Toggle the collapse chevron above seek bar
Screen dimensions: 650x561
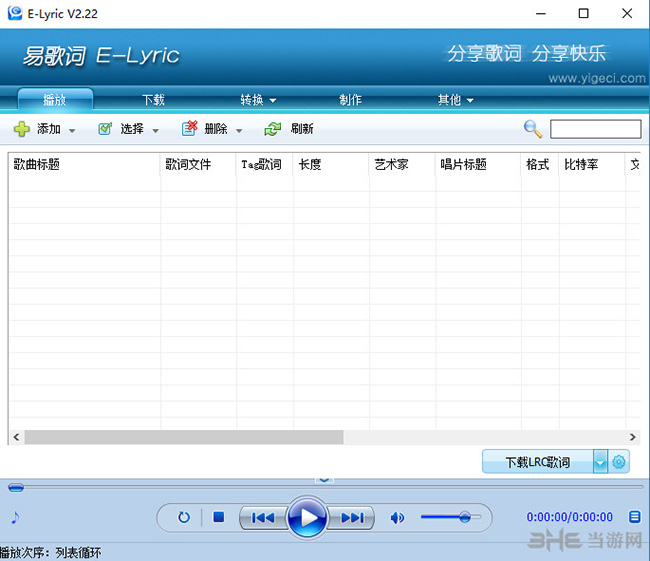coord(324,480)
